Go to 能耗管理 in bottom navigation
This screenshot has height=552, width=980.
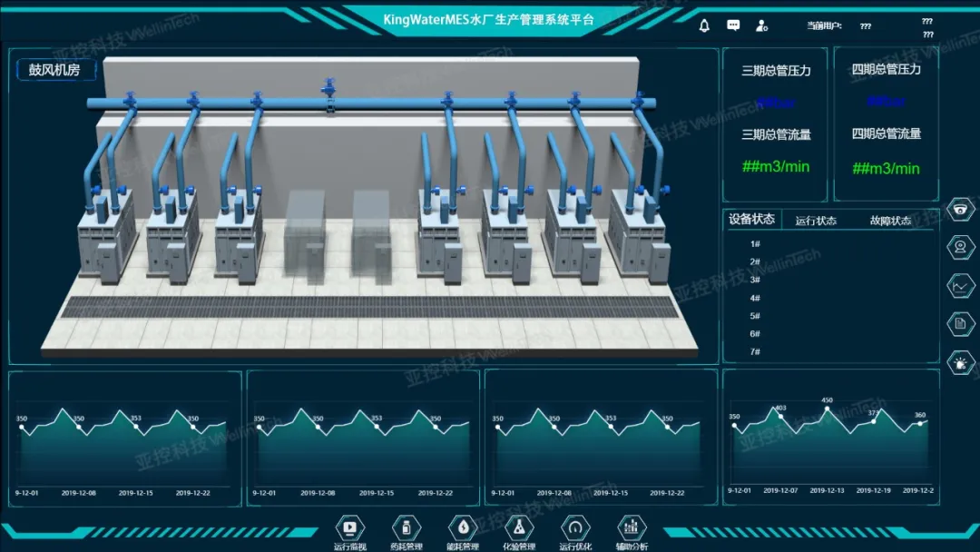pyautogui.click(x=463, y=527)
